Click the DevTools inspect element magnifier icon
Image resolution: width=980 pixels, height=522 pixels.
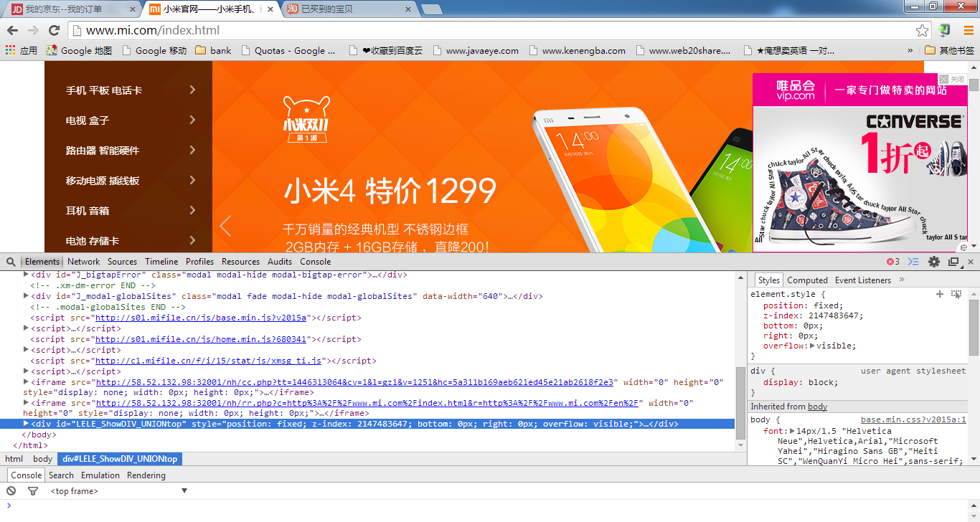[11, 262]
